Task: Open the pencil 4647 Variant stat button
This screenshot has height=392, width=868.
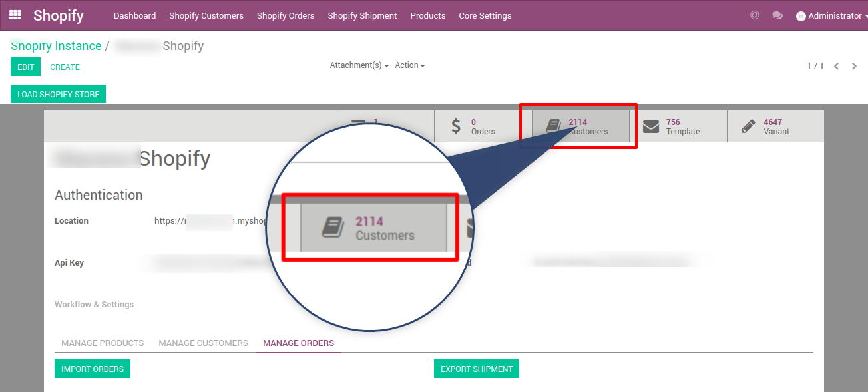Action: [x=775, y=126]
